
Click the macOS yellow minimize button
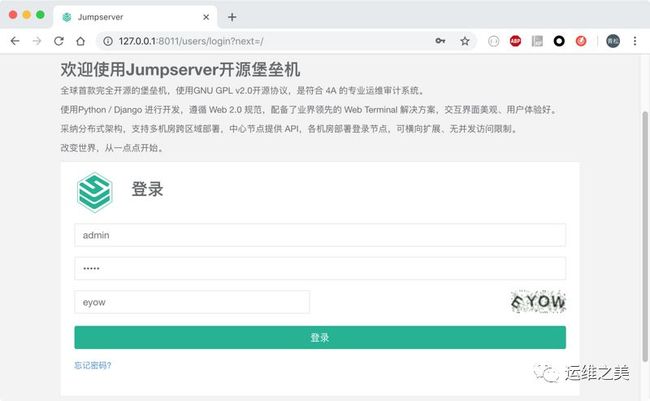[x=27, y=15]
